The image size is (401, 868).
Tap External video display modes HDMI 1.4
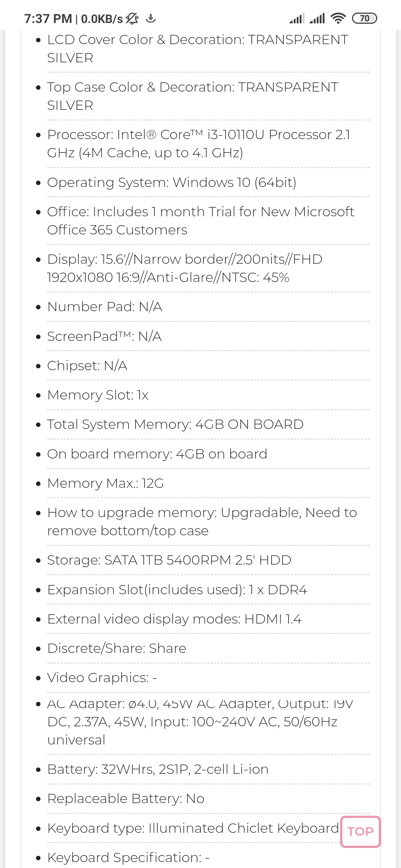click(x=175, y=619)
